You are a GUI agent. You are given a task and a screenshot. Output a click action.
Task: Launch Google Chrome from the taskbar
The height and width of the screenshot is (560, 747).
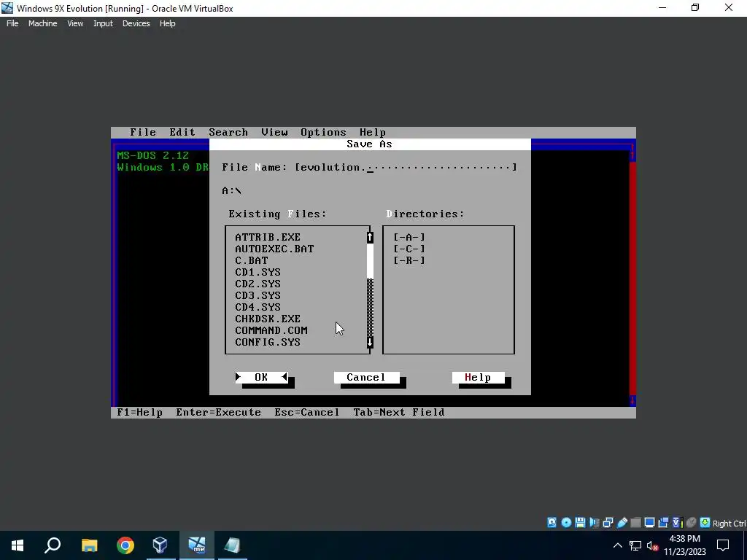(125, 545)
